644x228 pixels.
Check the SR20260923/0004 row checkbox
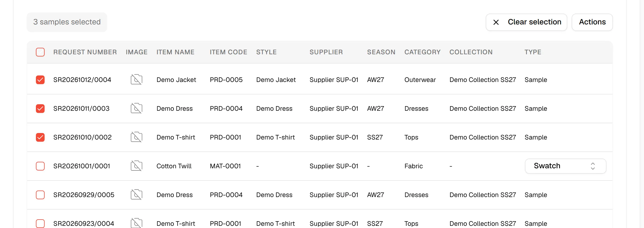pyautogui.click(x=40, y=223)
